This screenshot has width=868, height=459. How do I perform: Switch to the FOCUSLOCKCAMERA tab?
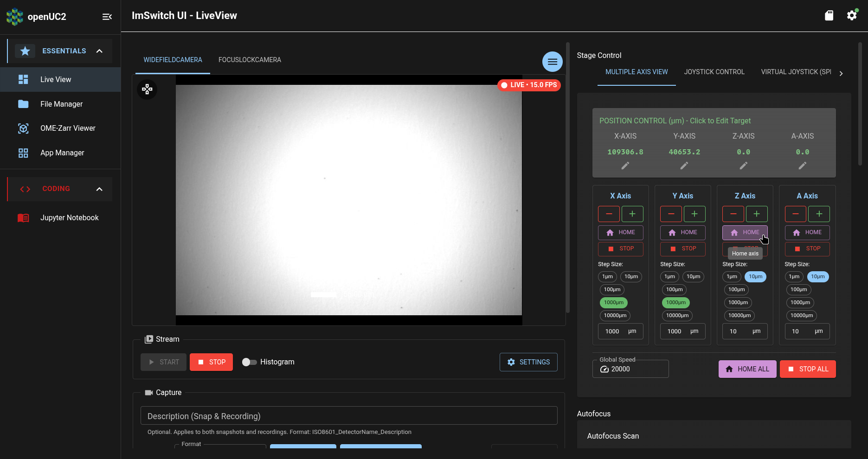(x=250, y=59)
